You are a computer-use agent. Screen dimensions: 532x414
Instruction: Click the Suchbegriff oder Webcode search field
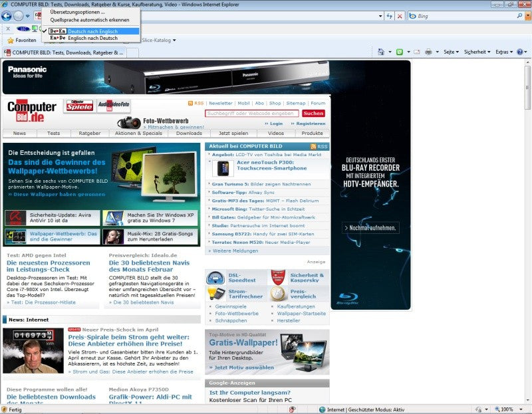click(252, 113)
